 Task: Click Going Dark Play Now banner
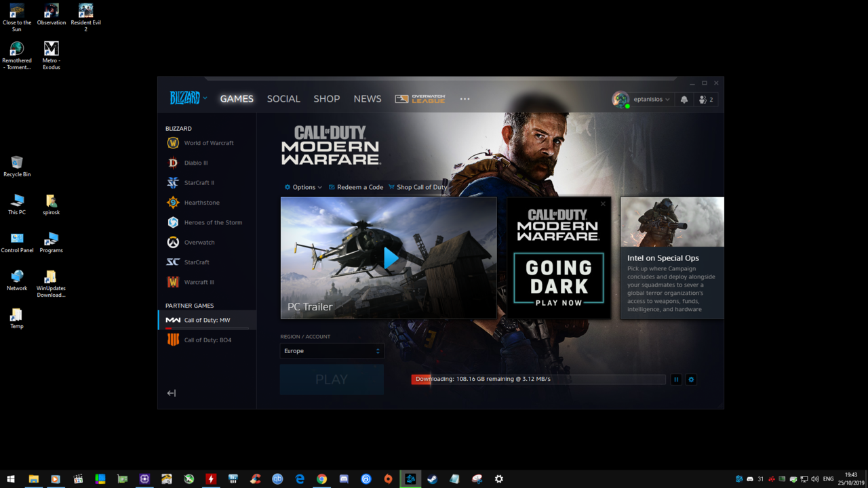[559, 279]
